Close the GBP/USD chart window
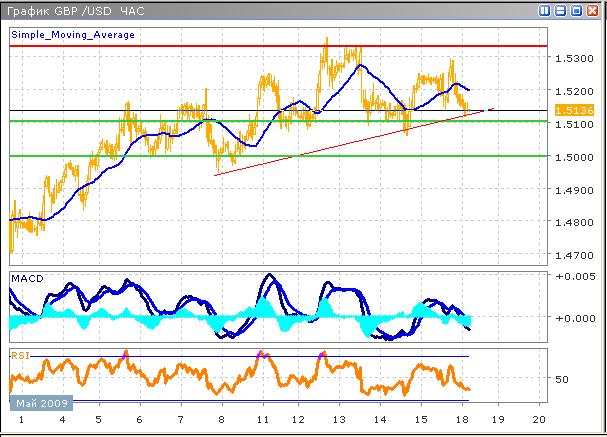Image resolution: width=607 pixels, height=437 pixels. click(x=593, y=11)
